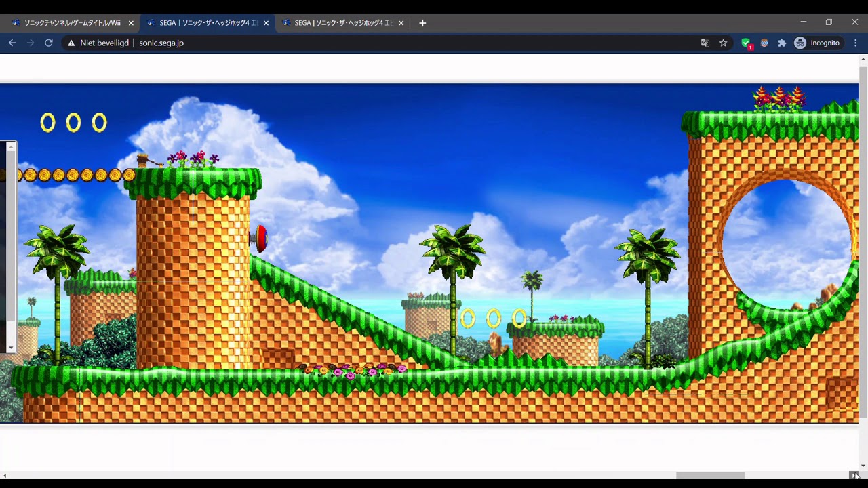The image size is (868, 488).
Task: Click the forward navigation arrow
Action: point(31,43)
